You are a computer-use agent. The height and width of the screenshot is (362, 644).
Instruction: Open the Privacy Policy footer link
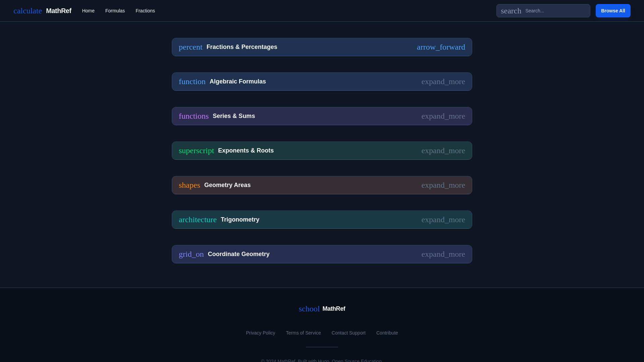point(260,333)
